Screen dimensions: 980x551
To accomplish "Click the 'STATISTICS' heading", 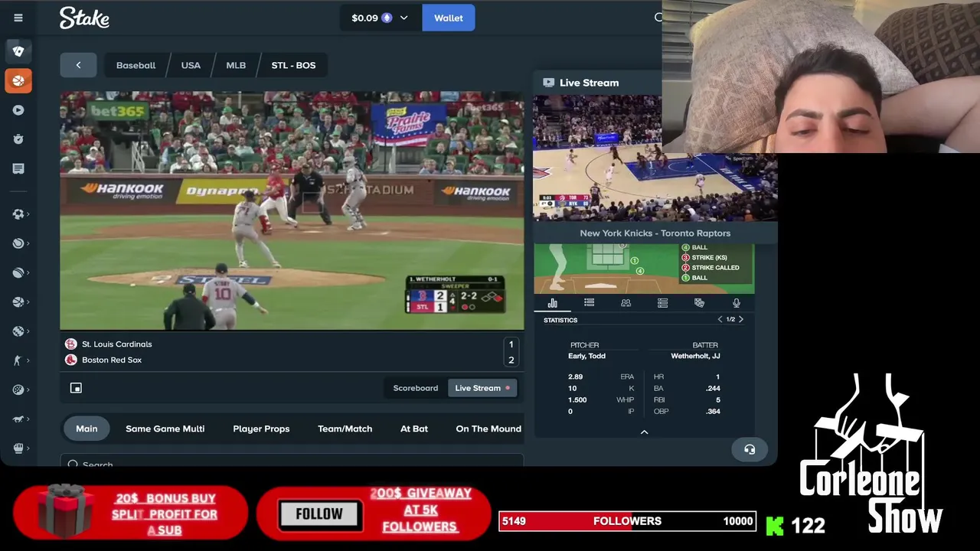I will pyautogui.click(x=560, y=320).
